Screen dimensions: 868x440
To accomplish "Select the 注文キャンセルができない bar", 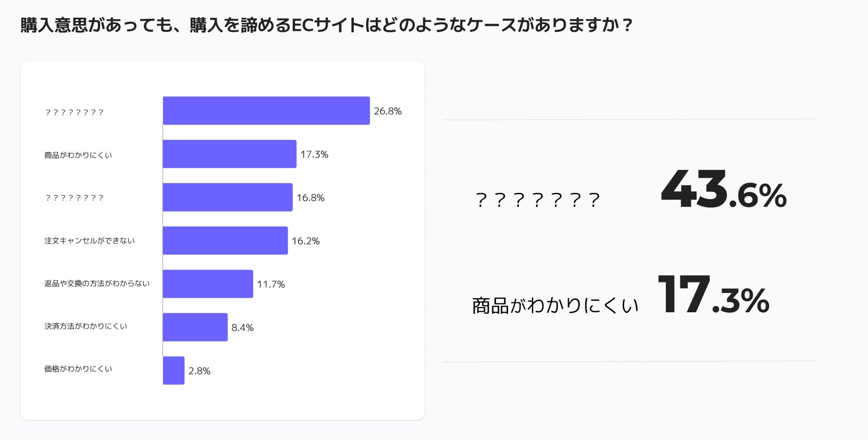I will (225, 240).
